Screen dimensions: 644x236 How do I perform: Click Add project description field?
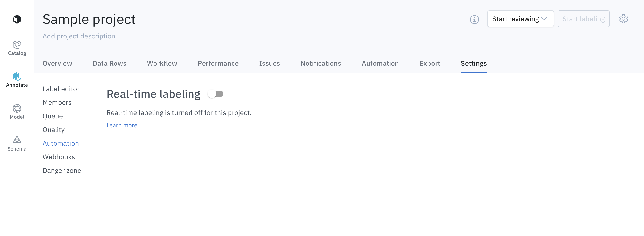[x=79, y=36]
